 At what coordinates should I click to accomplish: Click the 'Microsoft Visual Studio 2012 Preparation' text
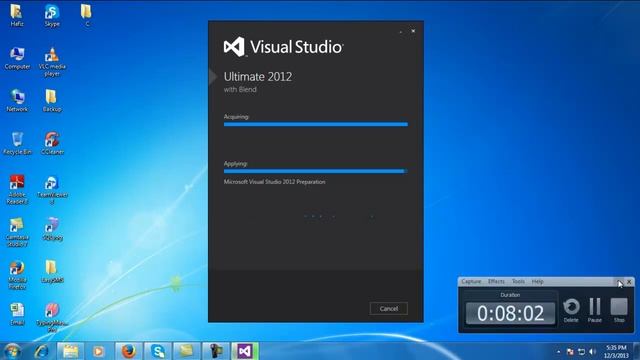coord(274,182)
